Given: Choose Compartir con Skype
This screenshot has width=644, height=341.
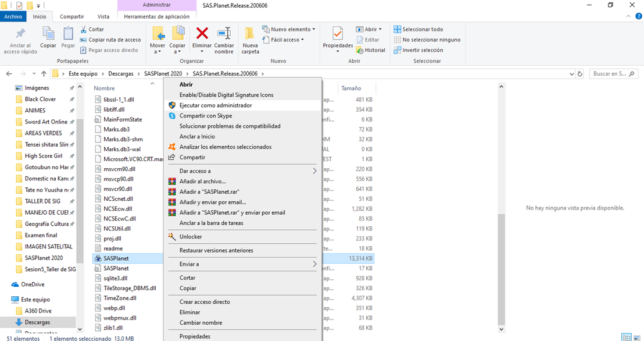Looking at the screenshot, I should coord(242,116).
